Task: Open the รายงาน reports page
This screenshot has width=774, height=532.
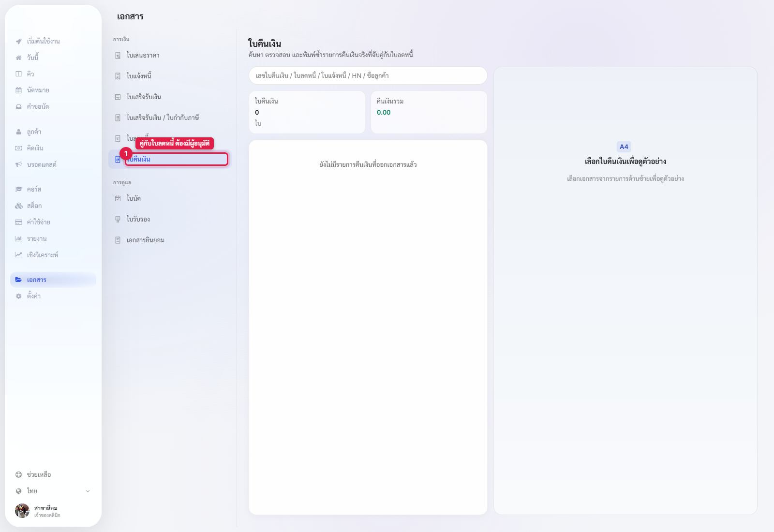Action: (x=53, y=239)
